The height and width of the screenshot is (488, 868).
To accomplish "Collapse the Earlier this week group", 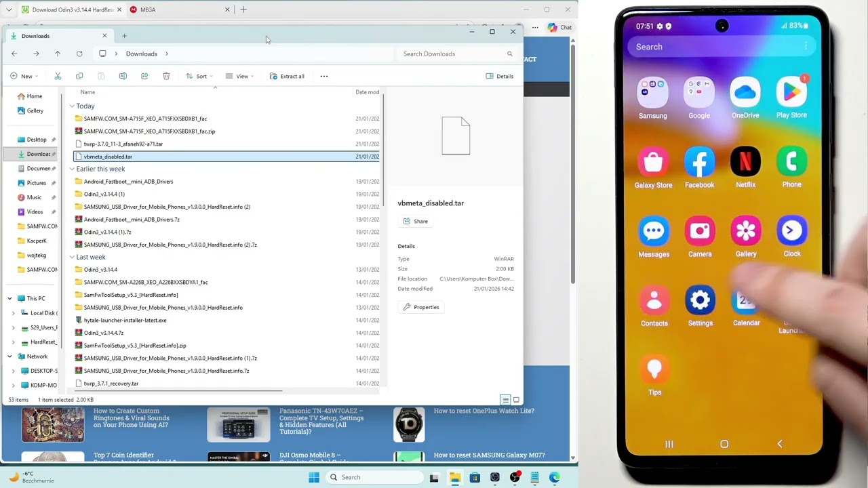I will point(72,169).
